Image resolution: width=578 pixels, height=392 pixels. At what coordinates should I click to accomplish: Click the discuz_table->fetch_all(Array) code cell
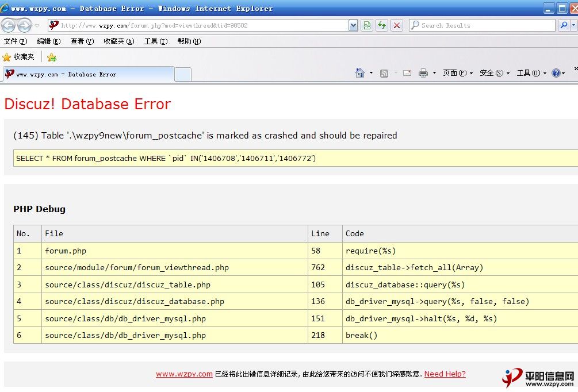pos(460,267)
